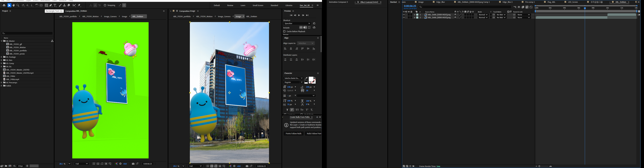The image size is (644, 168).
Task: Select the Eraser tool
Action: (69, 5)
